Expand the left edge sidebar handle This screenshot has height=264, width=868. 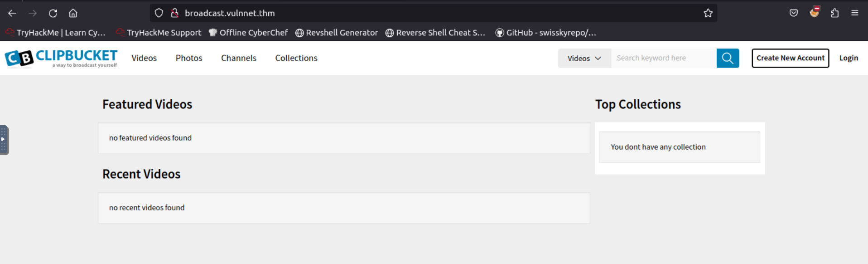click(x=4, y=140)
